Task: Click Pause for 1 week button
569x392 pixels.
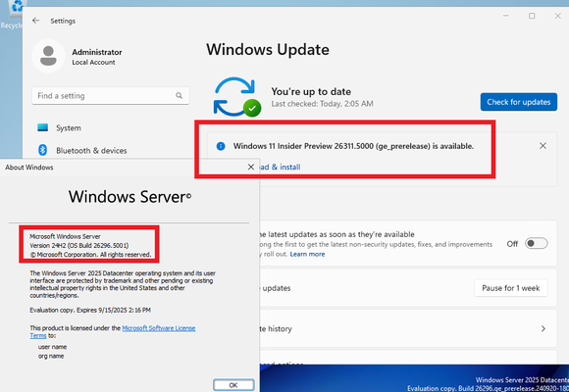Action: [x=510, y=288]
